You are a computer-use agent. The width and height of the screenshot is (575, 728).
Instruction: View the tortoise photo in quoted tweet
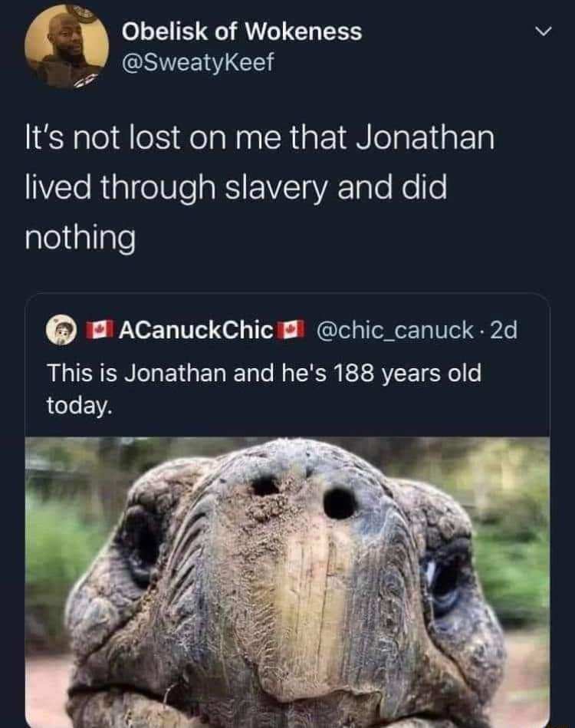point(287,582)
